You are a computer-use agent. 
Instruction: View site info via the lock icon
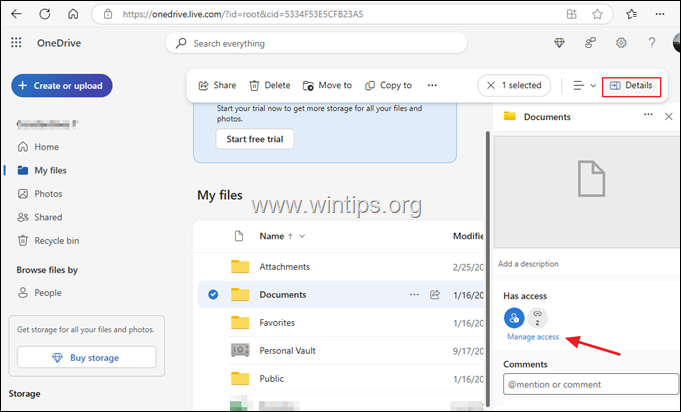pos(108,14)
